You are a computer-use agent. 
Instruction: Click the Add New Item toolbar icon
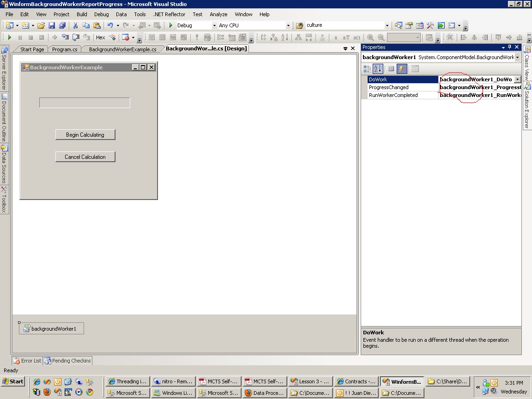tap(25, 25)
